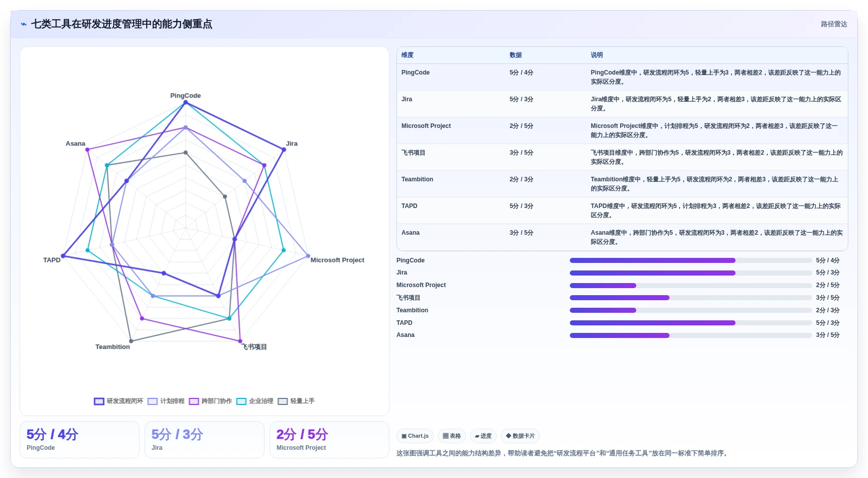Click the Microsoft Project radar axis label
This screenshot has height=478, width=868.
pyautogui.click(x=337, y=260)
